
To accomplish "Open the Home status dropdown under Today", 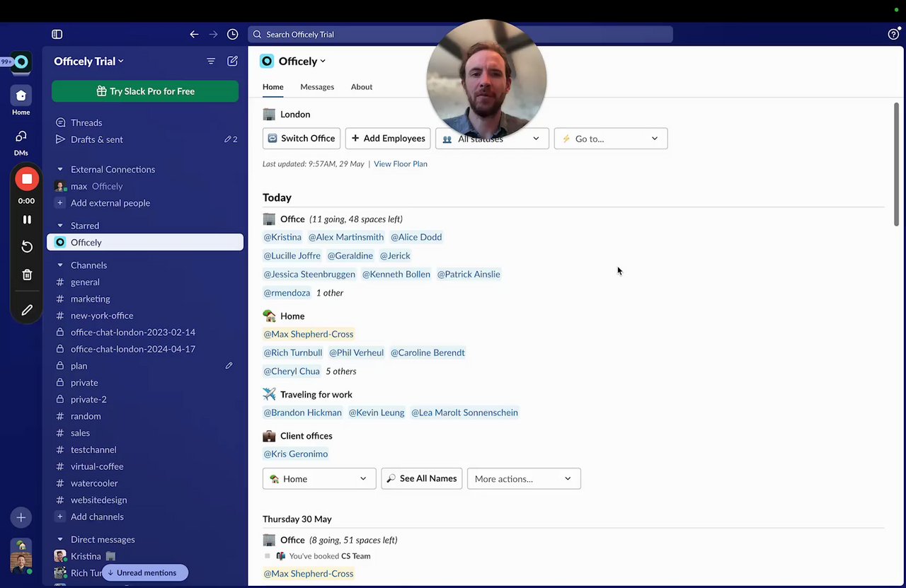I will click(319, 479).
